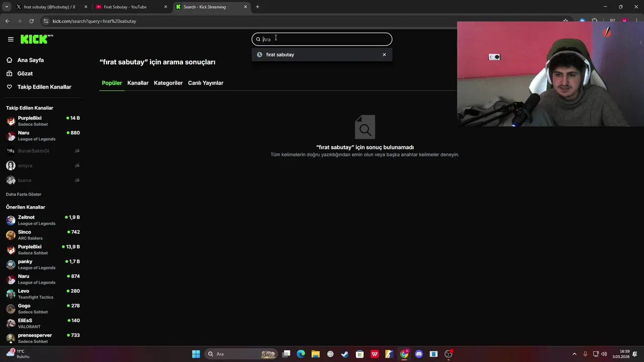
Task: Click the Windows taskbar search box
Action: click(x=242, y=354)
